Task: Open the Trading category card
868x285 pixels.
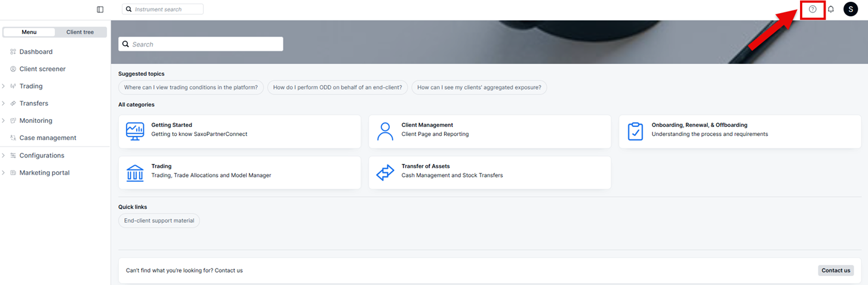Action: pyautogui.click(x=239, y=172)
